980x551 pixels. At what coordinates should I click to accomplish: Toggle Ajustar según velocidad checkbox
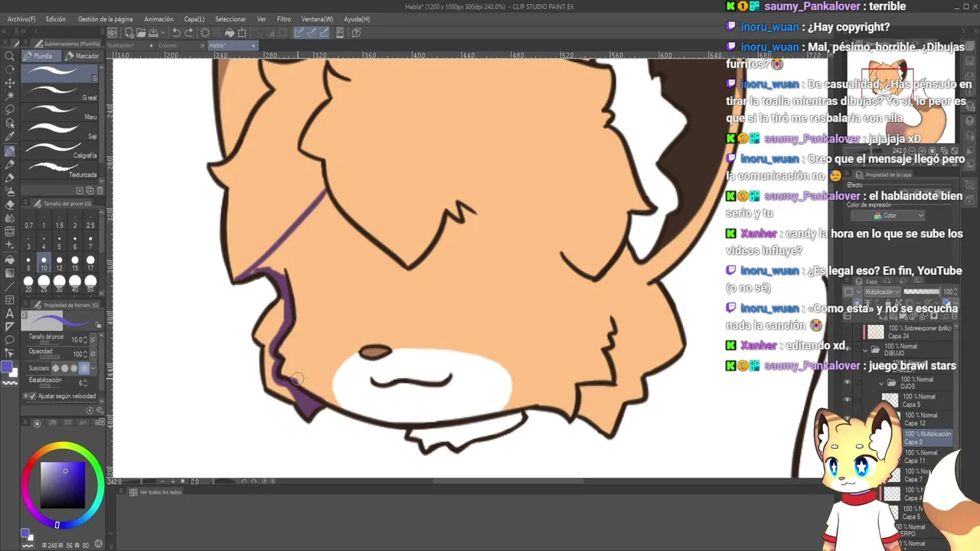[32, 396]
